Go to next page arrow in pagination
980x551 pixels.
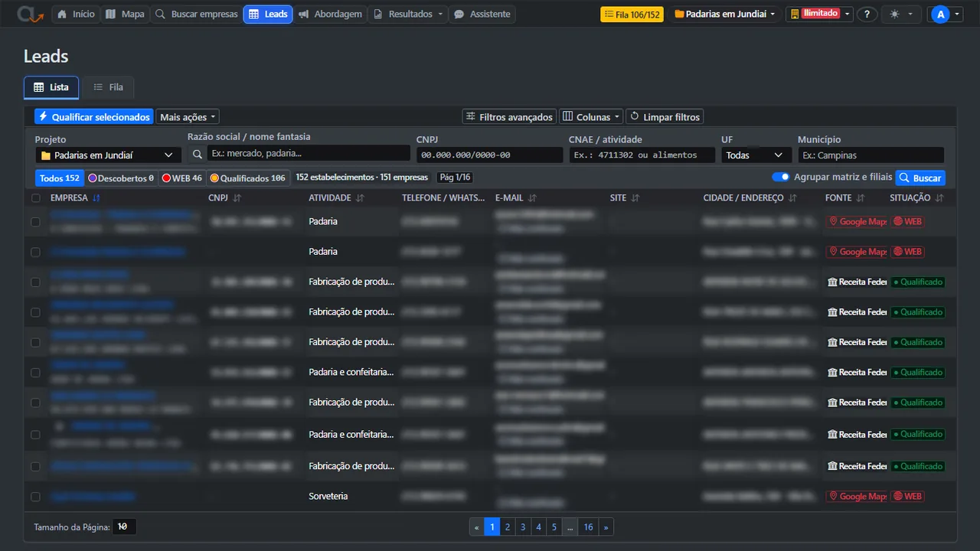pos(606,527)
